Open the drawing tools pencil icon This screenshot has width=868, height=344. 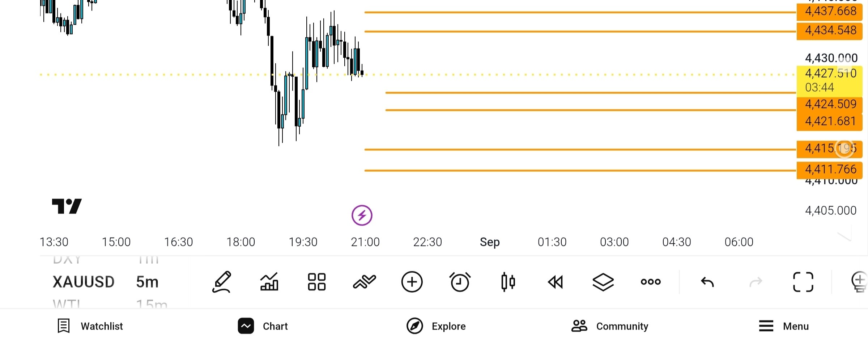point(221,282)
